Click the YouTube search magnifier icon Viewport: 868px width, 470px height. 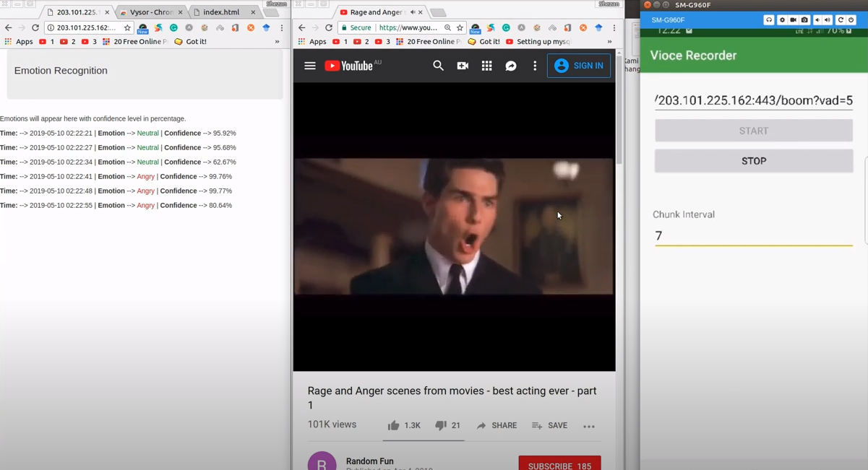click(x=438, y=66)
